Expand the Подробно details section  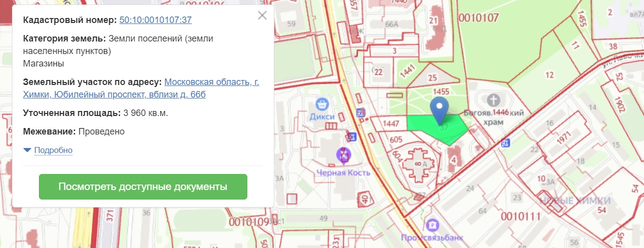point(53,150)
